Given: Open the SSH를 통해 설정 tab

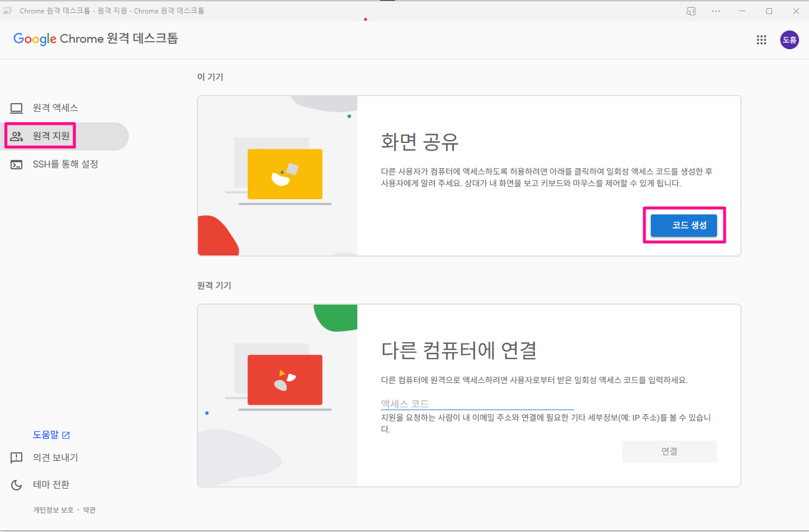Looking at the screenshot, I should [x=64, y=165].
